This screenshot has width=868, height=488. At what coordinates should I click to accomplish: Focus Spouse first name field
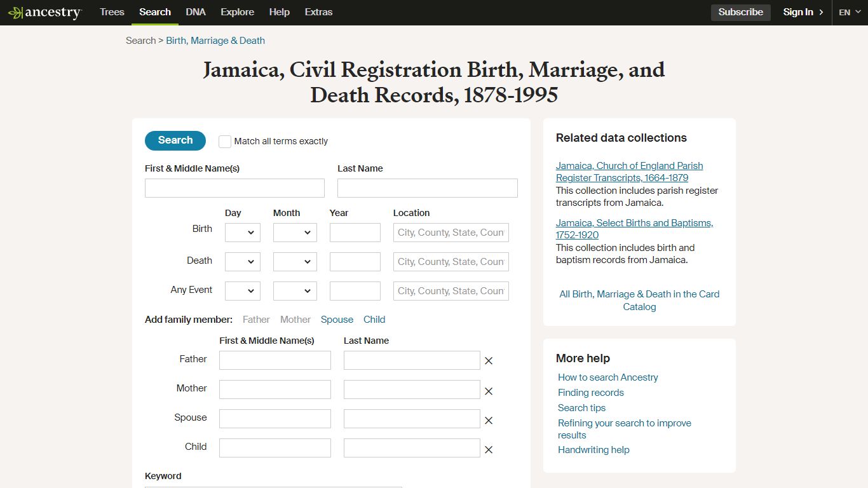[275, 419]
